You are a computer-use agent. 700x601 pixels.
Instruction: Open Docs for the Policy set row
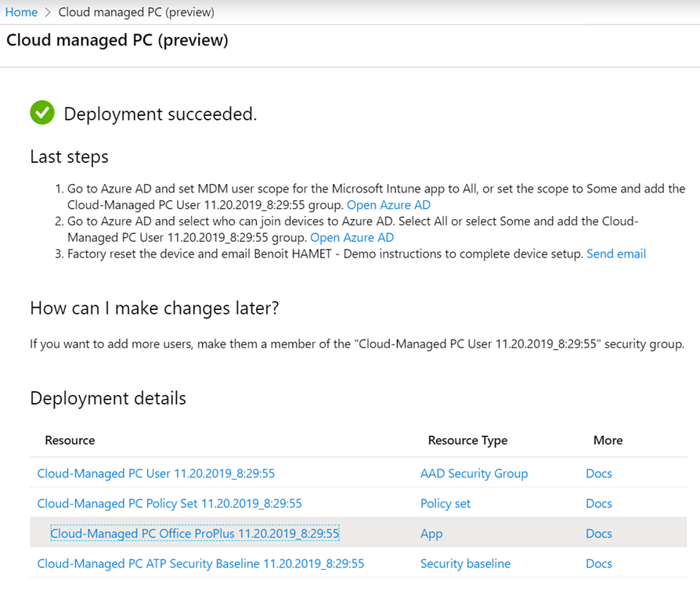(598, 503)
